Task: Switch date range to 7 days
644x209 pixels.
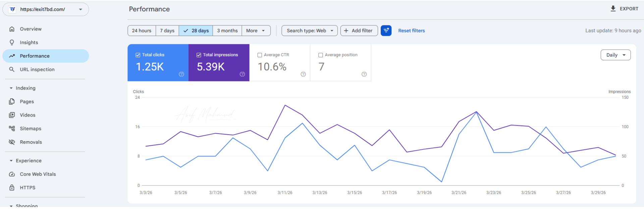Action: [x=167, y=30]
